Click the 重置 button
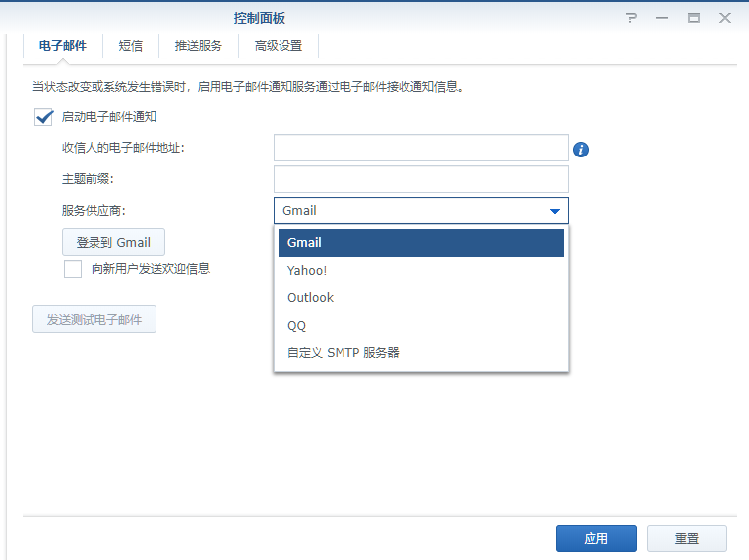This screenshot has width=749, height=560. [686, 538]
